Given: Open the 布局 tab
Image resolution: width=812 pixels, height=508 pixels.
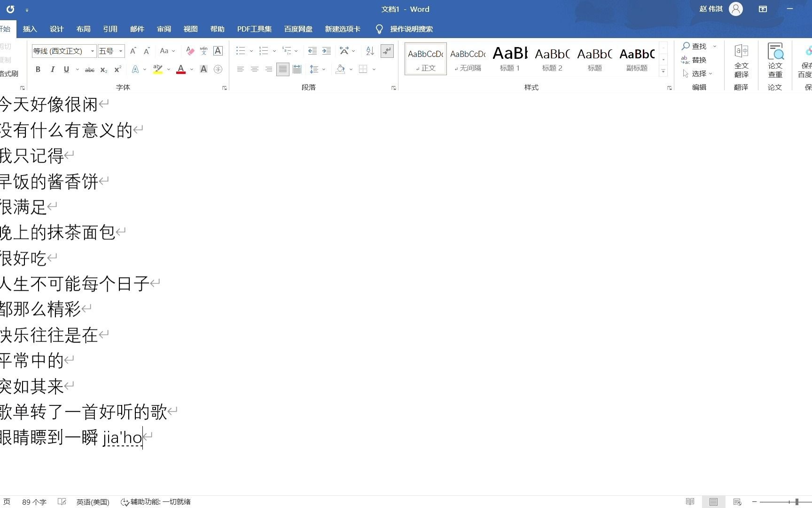Looking at the screenshot, I should [x=83, y=29].
